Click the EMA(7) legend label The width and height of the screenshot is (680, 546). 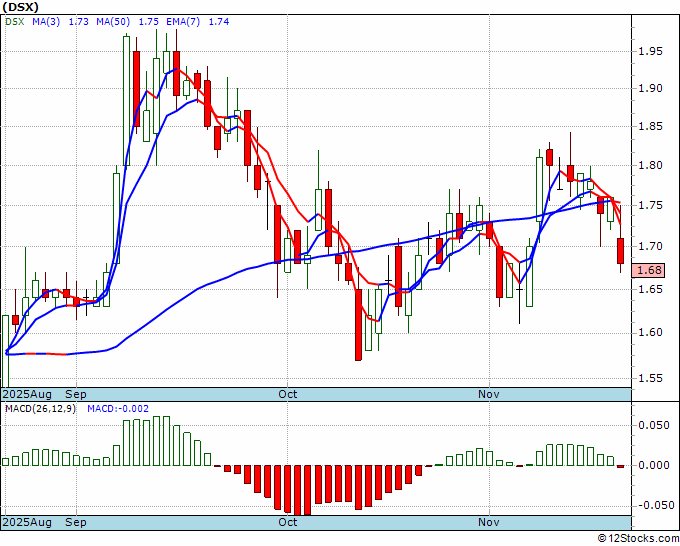[183, 21]
